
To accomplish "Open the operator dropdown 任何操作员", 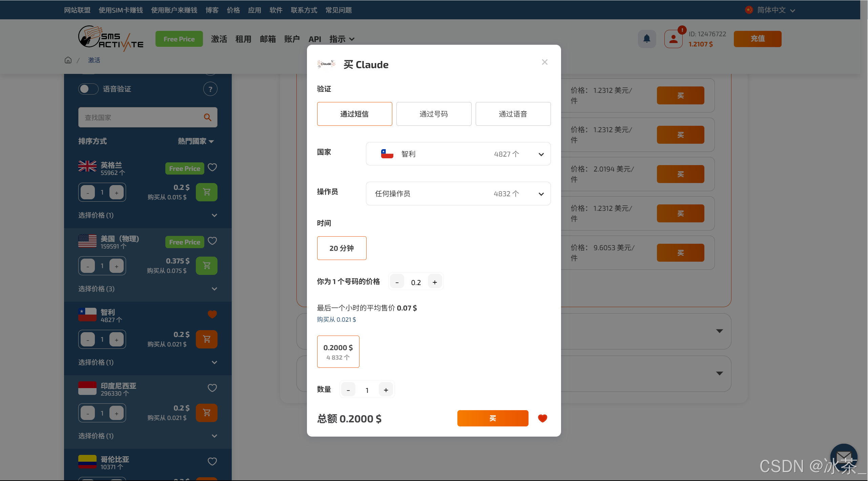I will [458, 194].
